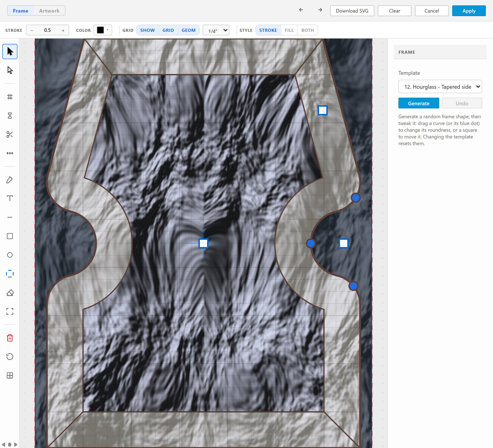Viewport: 493px width, 448px height.
Task: Open the 1/4" grid size dropdown
Action: (x=216, y=30)
